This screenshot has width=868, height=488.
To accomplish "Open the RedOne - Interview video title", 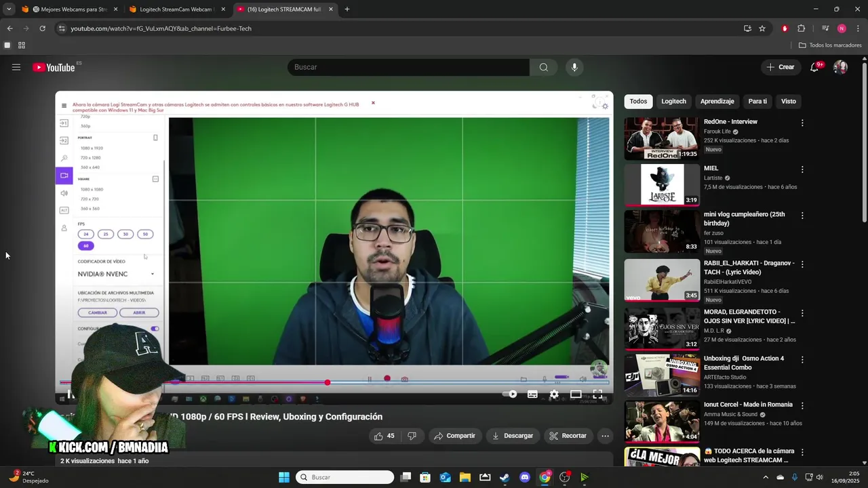I will pos(730,122).
